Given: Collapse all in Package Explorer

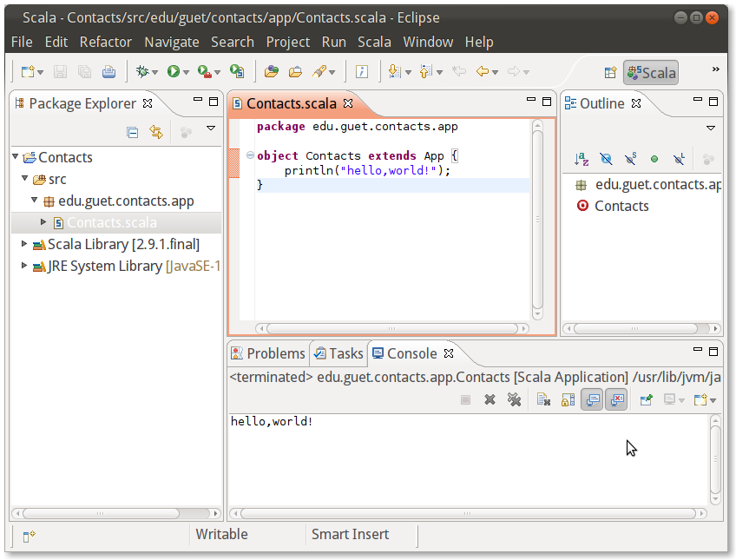Looking at the screenshot, I should 133,132.
